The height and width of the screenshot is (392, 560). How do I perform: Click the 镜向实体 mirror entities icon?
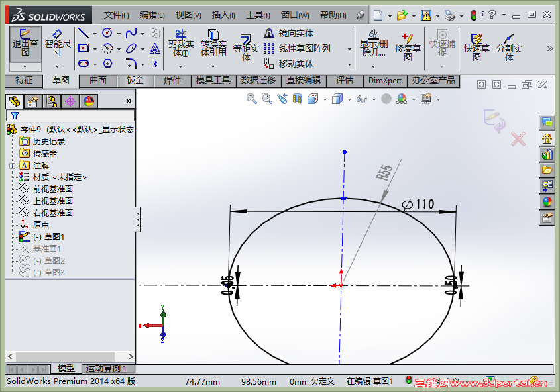coord(269,33)
